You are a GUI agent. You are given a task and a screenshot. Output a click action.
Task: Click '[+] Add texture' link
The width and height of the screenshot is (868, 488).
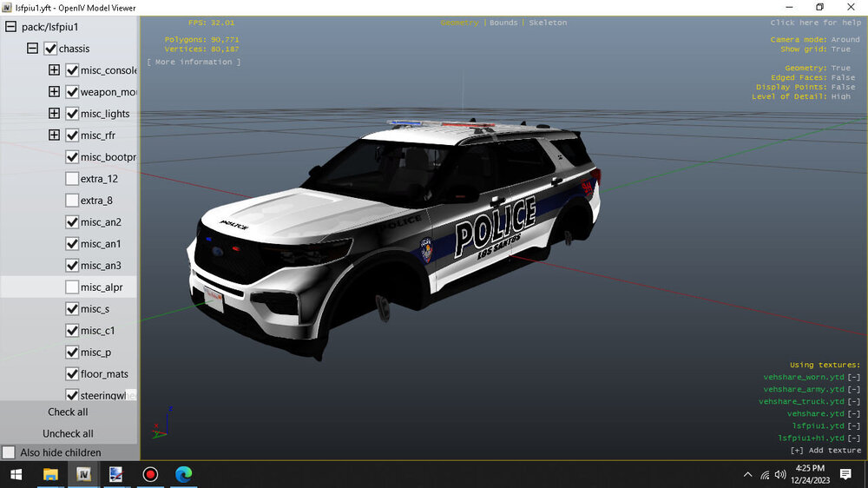tap(825, 451)
